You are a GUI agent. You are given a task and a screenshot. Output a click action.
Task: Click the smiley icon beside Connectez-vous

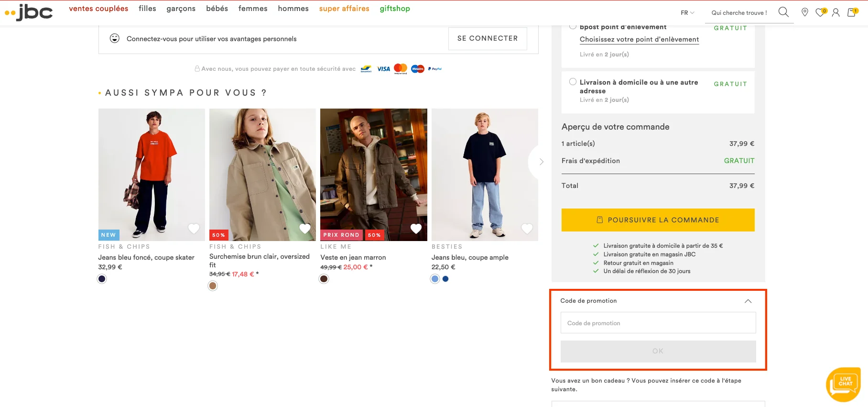[115, 38]
